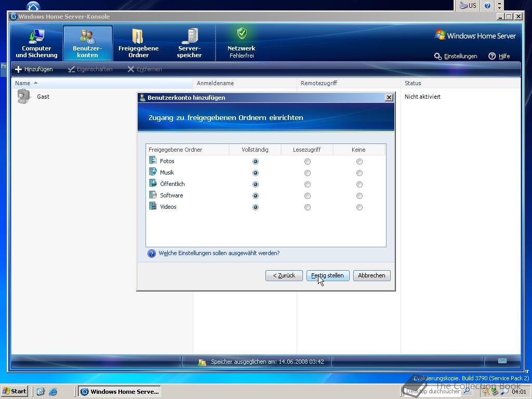Viewport: 532px width, 399px height.
Task: Select Vollständig for Software
Action: coord(256,196)
